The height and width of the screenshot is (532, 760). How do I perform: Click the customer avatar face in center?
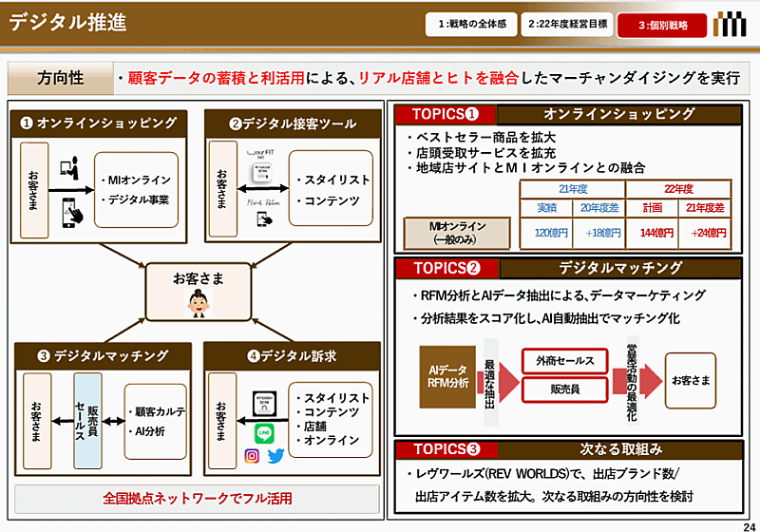(x=199, y=302)
